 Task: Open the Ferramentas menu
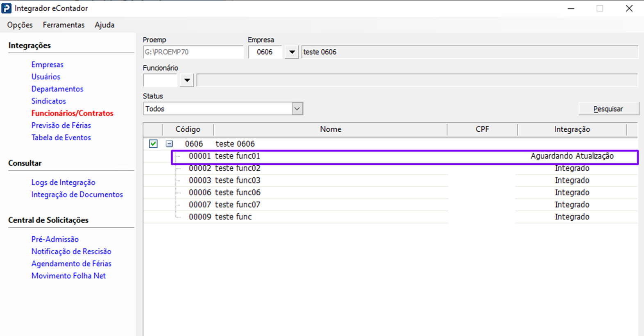63,25
